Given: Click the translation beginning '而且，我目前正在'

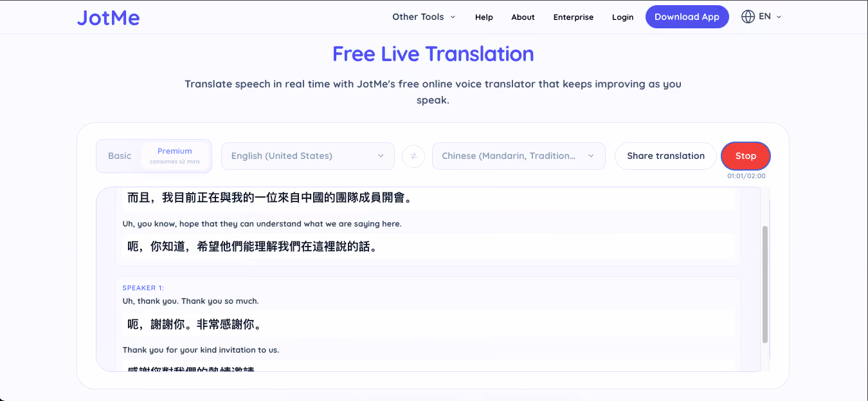Looking at the screenshot, I should (x=269, y=198).
